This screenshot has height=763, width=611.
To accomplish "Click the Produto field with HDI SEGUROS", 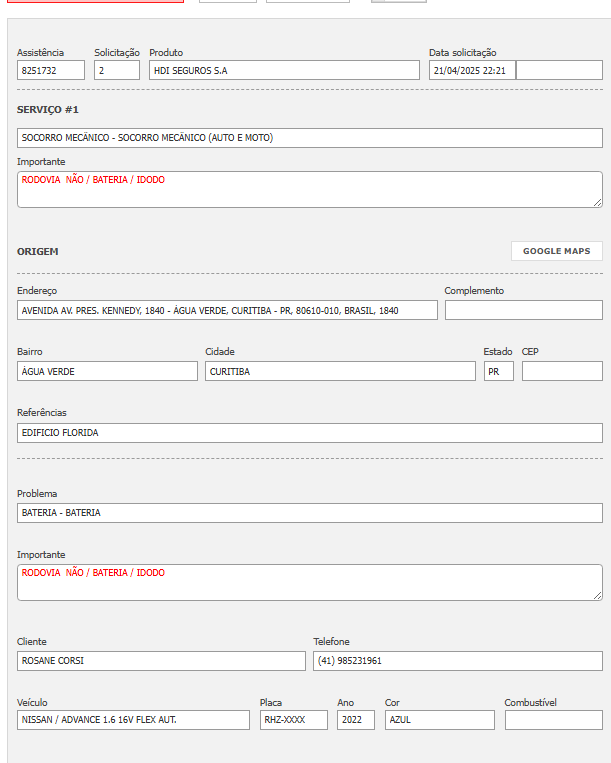I will [284, 71].
